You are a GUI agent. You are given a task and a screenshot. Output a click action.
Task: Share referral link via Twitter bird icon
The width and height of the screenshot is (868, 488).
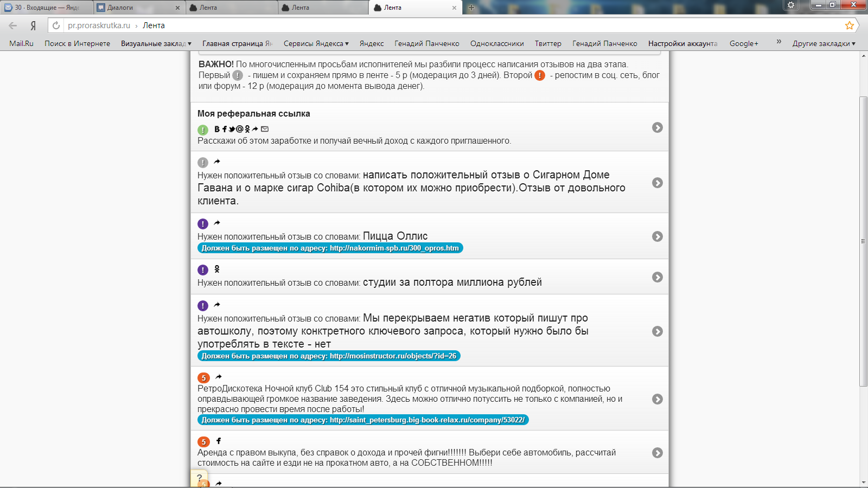(x=232, y=129)
